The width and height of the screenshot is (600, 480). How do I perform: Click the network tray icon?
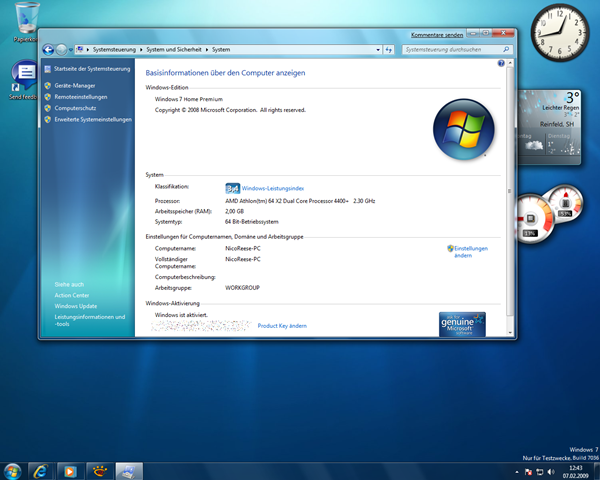tap(540, 472)
